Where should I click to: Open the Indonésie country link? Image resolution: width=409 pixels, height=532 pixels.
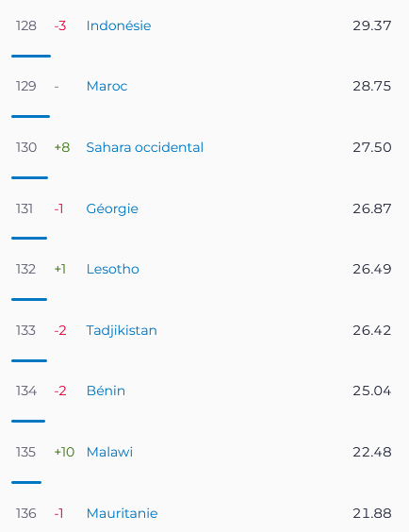click(119, 25)
